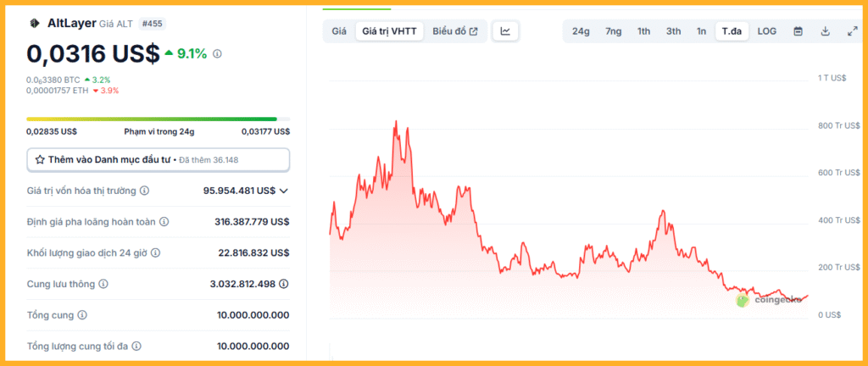Viewport: 868px width, 366px height.
Task: Click the #455 rank badge
Action: click(152, 24)
